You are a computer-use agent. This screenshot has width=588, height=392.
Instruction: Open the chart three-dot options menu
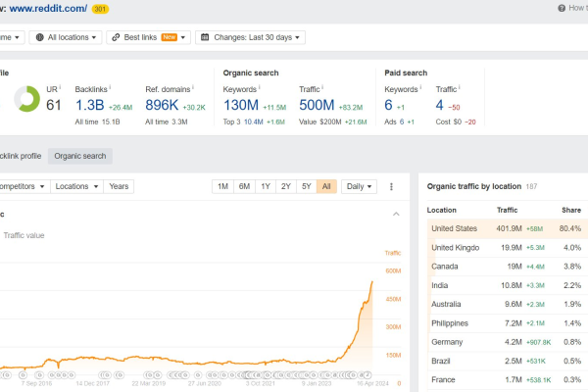coord(391,186)
